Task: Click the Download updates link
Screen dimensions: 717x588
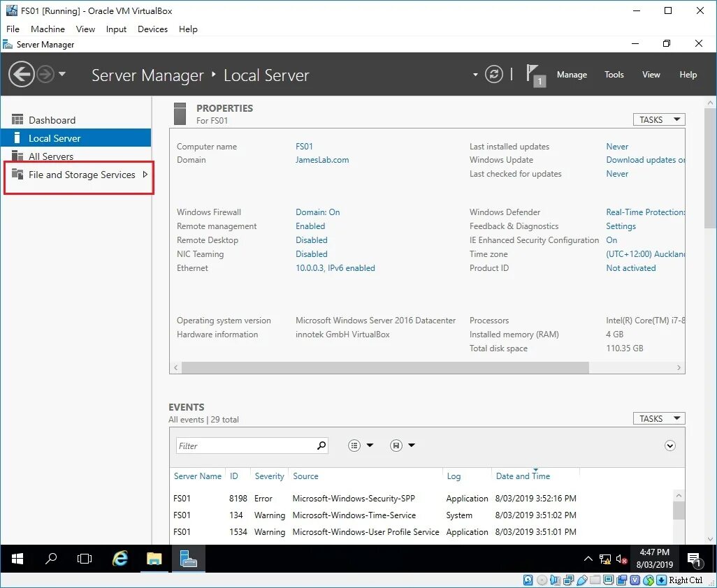Action: (x=645, y=160)
